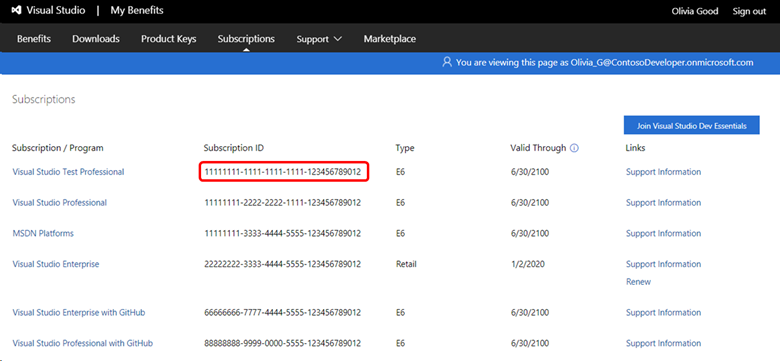
Task: Open Support Information for Test Professional
Action: click(x=664, y=172)
